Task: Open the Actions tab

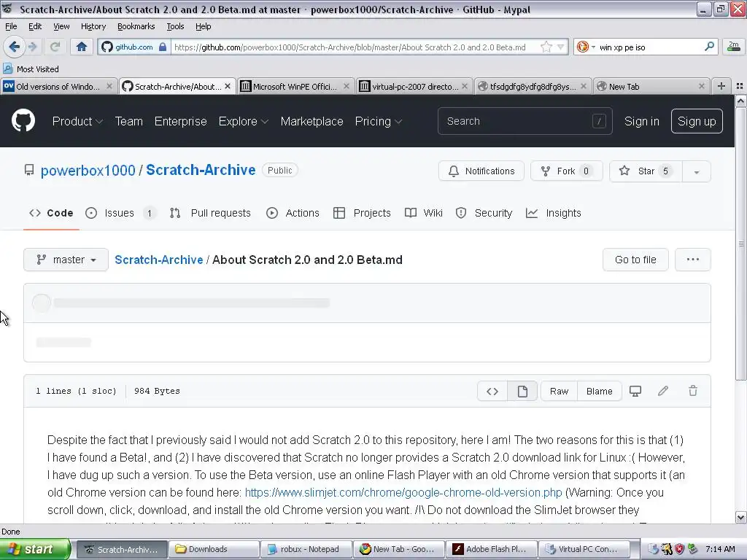Action: click(293, 213)
